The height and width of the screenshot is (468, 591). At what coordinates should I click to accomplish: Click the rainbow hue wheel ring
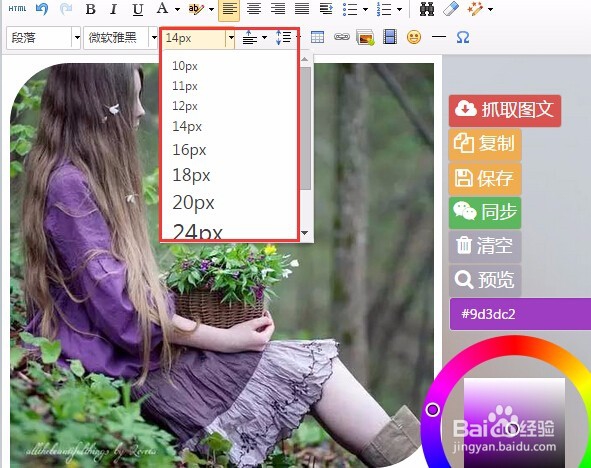(x=514, y=345)
